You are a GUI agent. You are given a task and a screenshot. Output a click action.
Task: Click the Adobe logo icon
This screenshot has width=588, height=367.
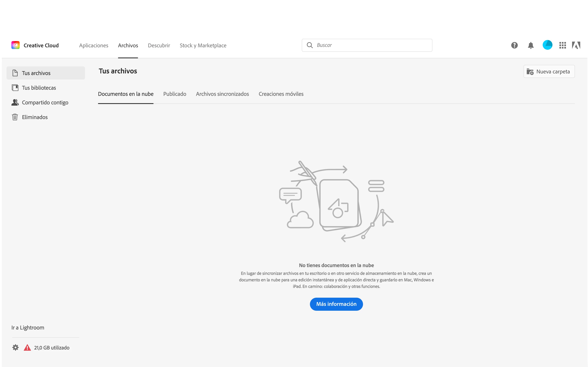pos(576,45)
